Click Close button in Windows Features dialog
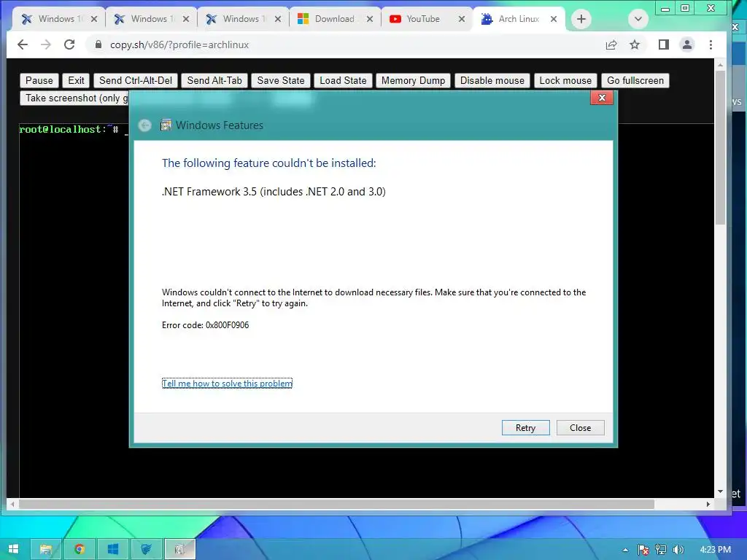This screenshot has width=747, height=560. [x=580, y=427]
